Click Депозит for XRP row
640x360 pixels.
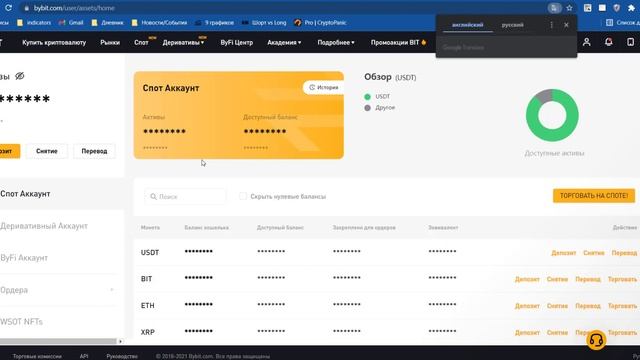tap(527, 333)
